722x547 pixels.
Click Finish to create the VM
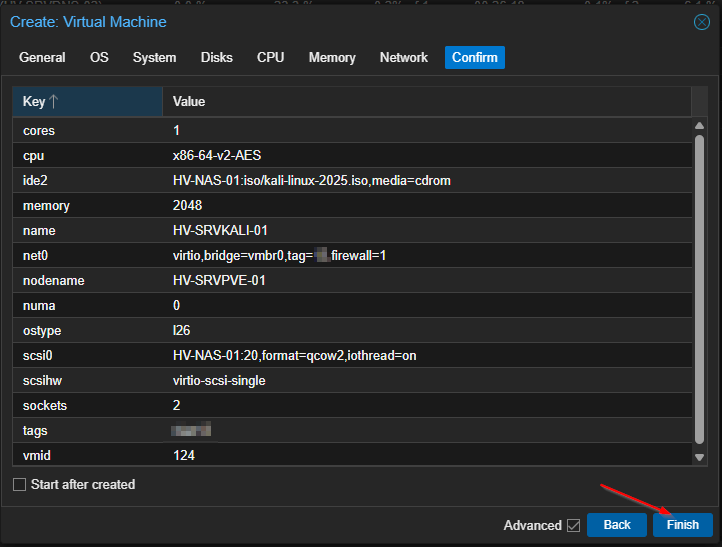tap(682, 525)
